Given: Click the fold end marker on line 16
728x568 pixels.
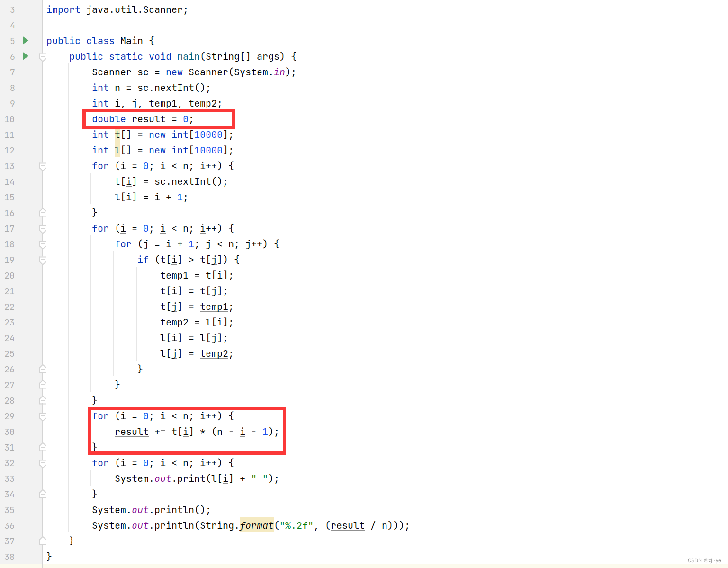Looking at the screenshot, I should (43, 213).
